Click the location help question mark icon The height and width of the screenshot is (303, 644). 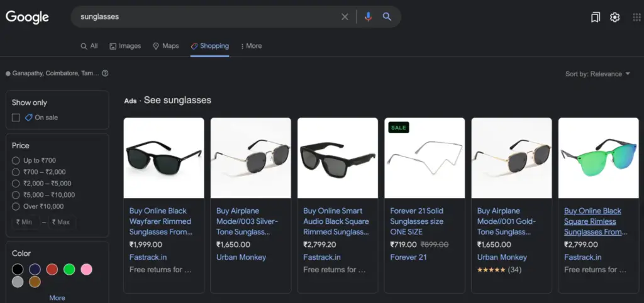pyautogui.click(x=105, y=74)
